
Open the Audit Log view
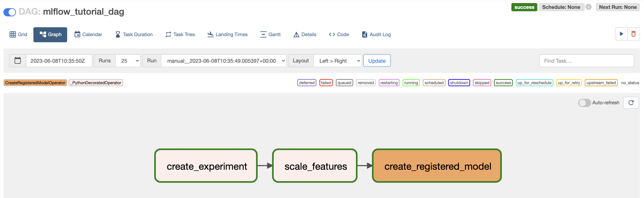[376, 34]
